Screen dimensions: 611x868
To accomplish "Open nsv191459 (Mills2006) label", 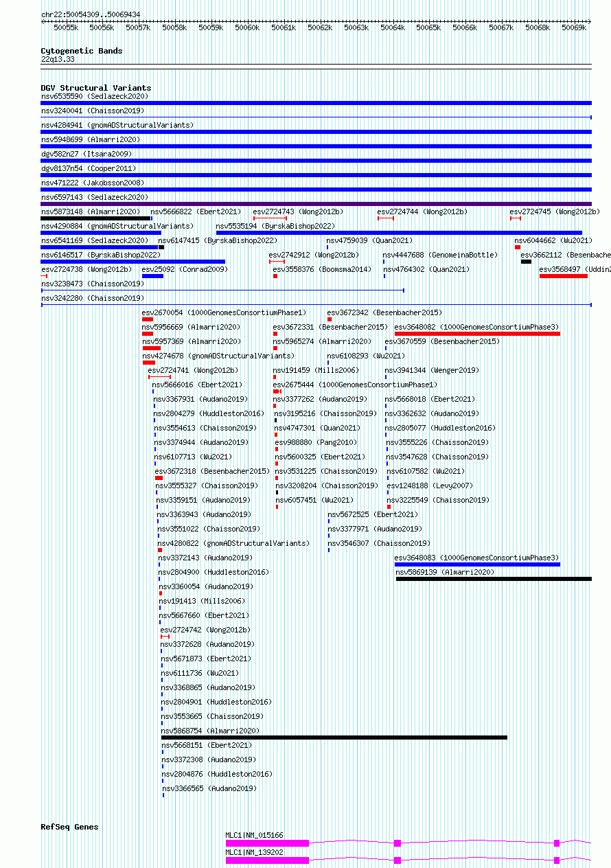I will click(x=316, y=371).
